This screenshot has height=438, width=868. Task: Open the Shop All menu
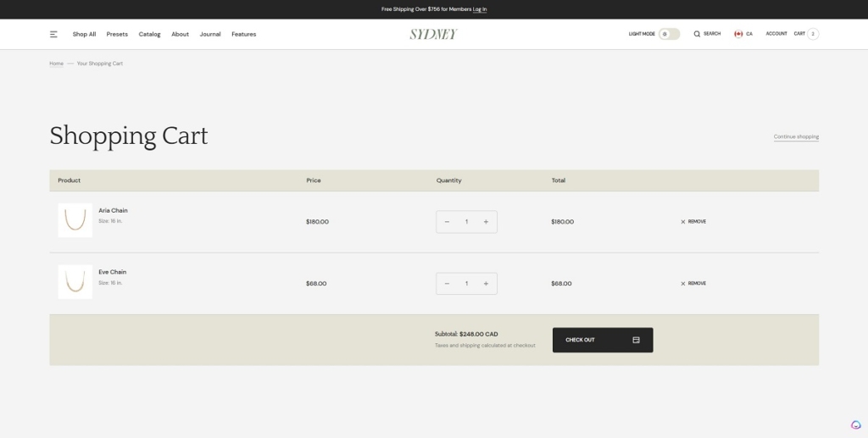[x=84, y=34]
